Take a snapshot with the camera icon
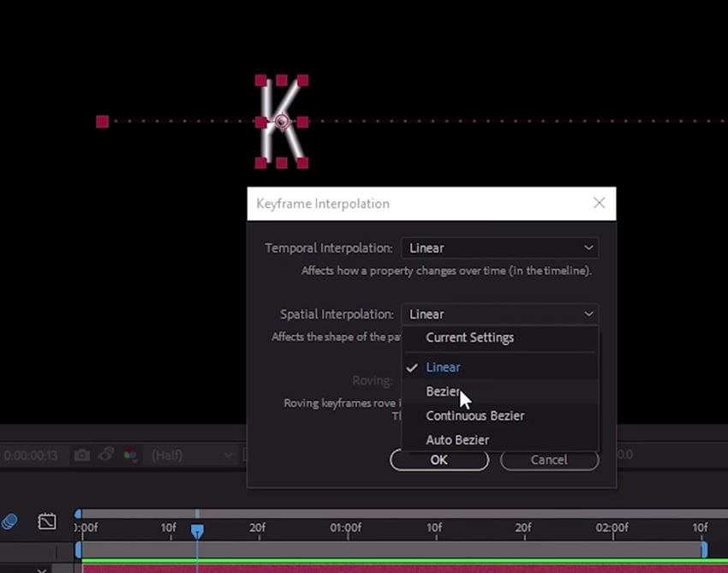The width and height of the screenshot is (728, 573). [x=82, y=456]
